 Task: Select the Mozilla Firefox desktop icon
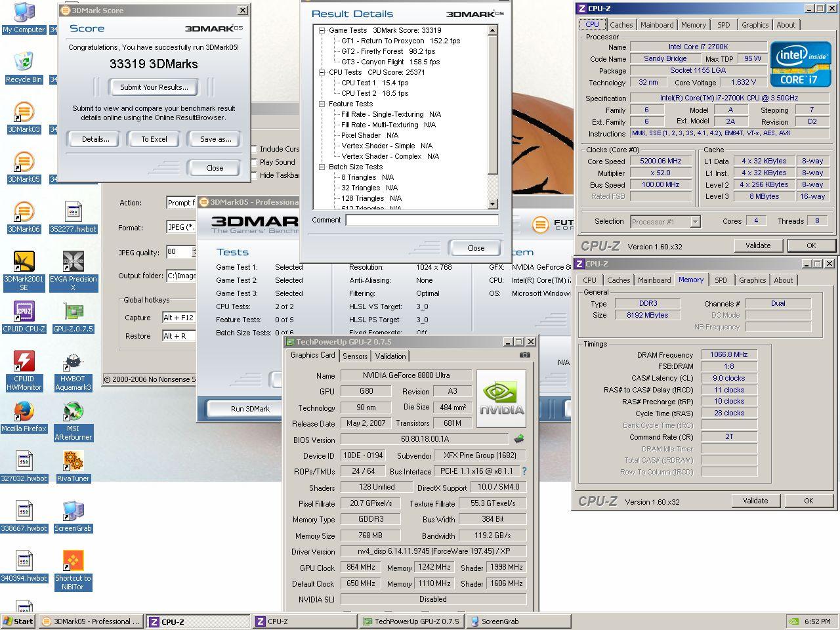click(24, 417)
